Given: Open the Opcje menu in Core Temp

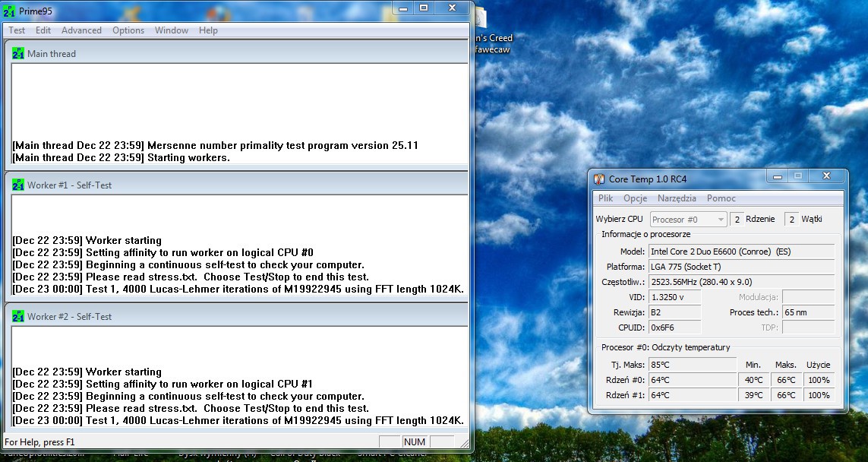Looking at the screenshot, I should pos(635,198).
